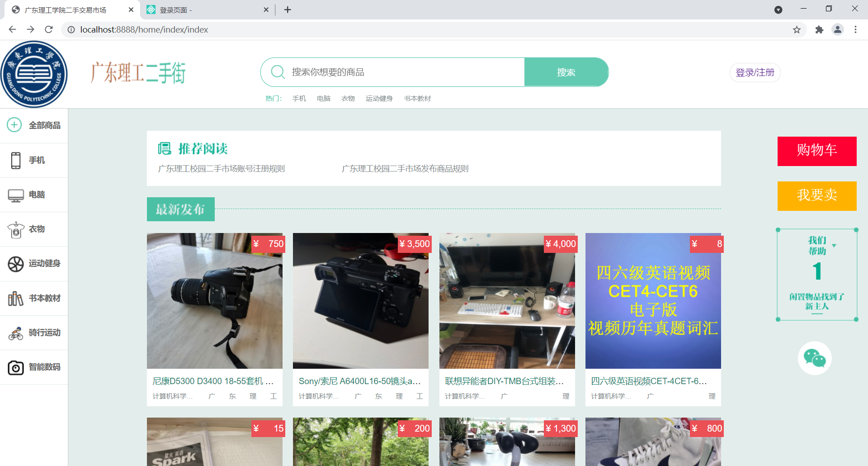
Task: Open Sony/索尼 A6400L product title
Action: pos(360,381)
